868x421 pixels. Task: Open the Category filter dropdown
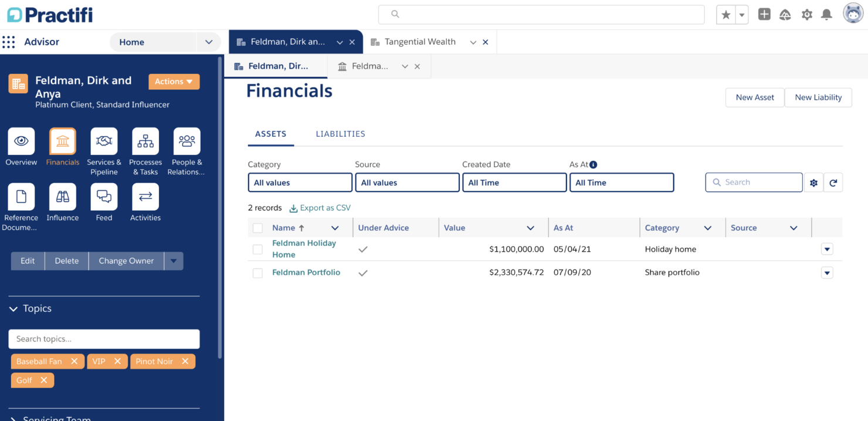300,182
